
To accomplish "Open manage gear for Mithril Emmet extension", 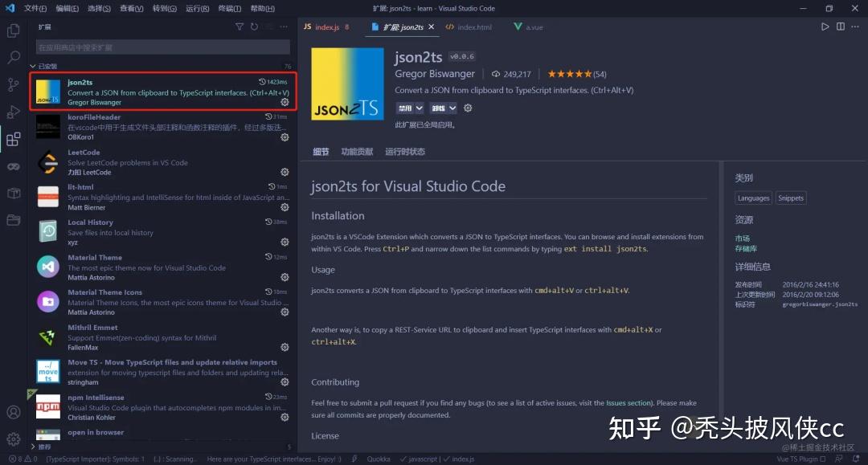I will [285, 347].
